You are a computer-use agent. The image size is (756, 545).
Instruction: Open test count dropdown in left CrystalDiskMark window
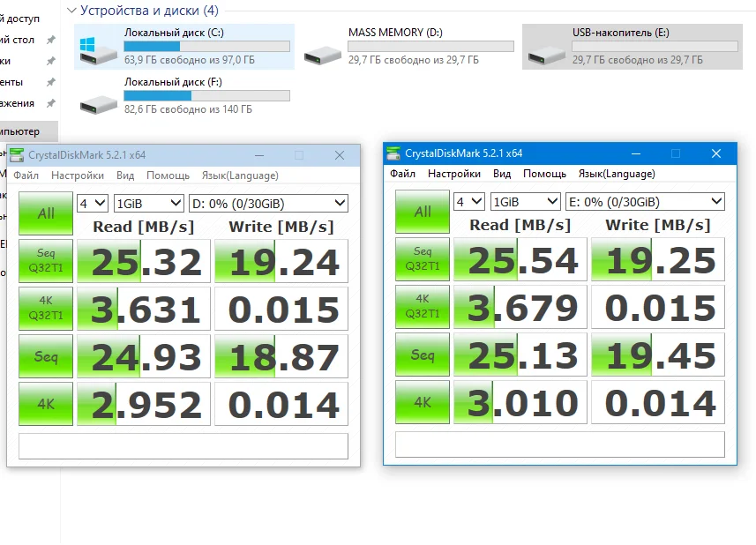pos(93,204)
